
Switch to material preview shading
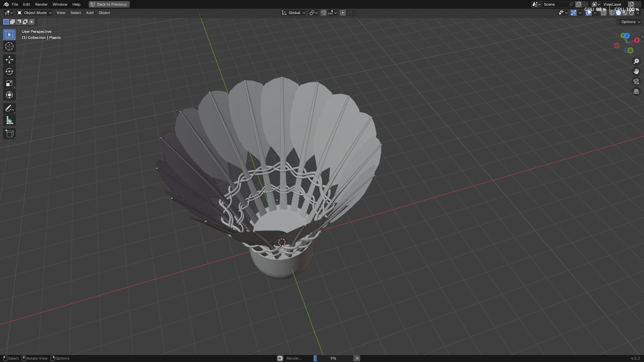coord(625,13)
